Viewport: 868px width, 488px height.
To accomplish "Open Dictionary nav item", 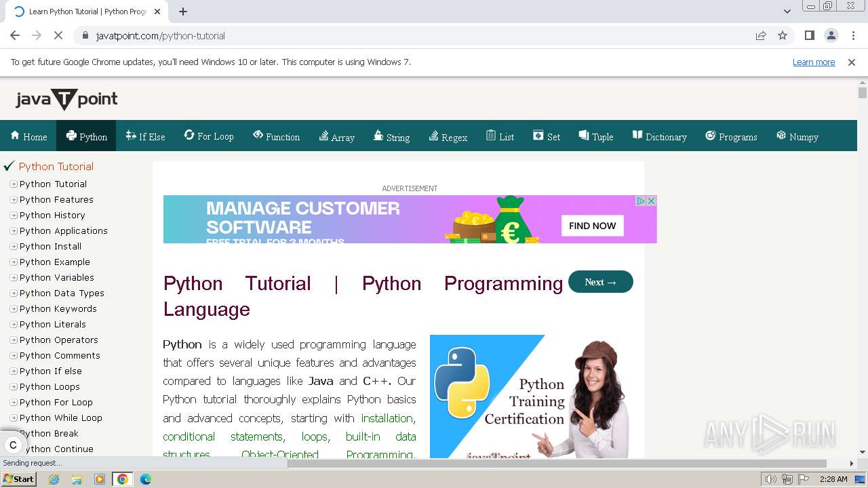I will click(660, 136).
